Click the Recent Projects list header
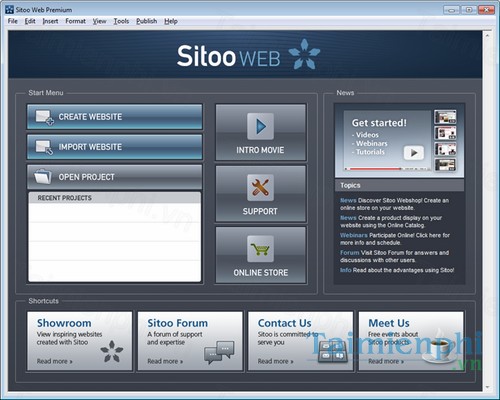 pyautogui.click(x=115, y=198)
